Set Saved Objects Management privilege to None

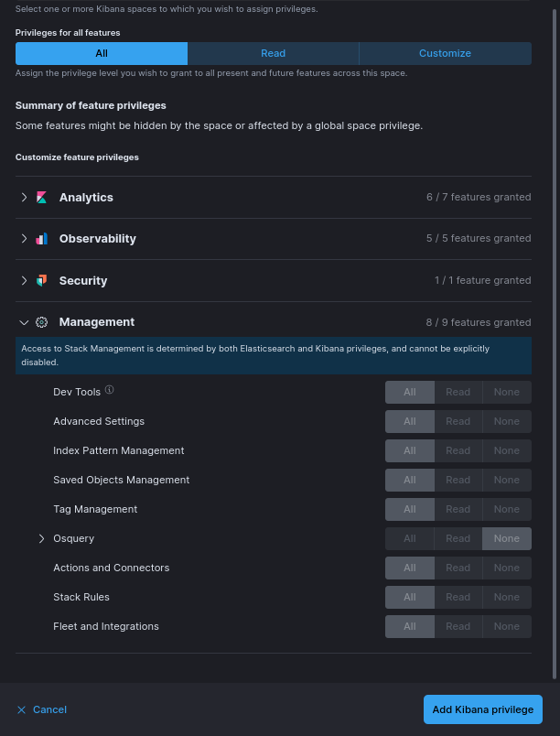tap(506, 480)
